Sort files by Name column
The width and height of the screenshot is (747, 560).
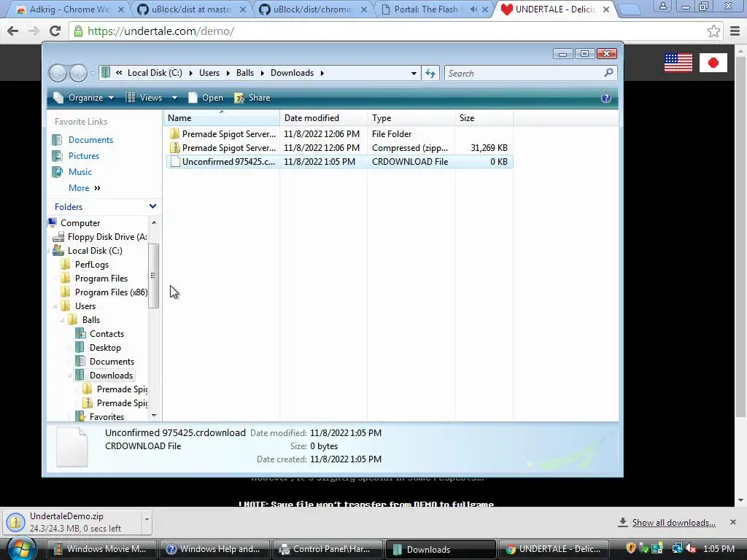[222, 117]
